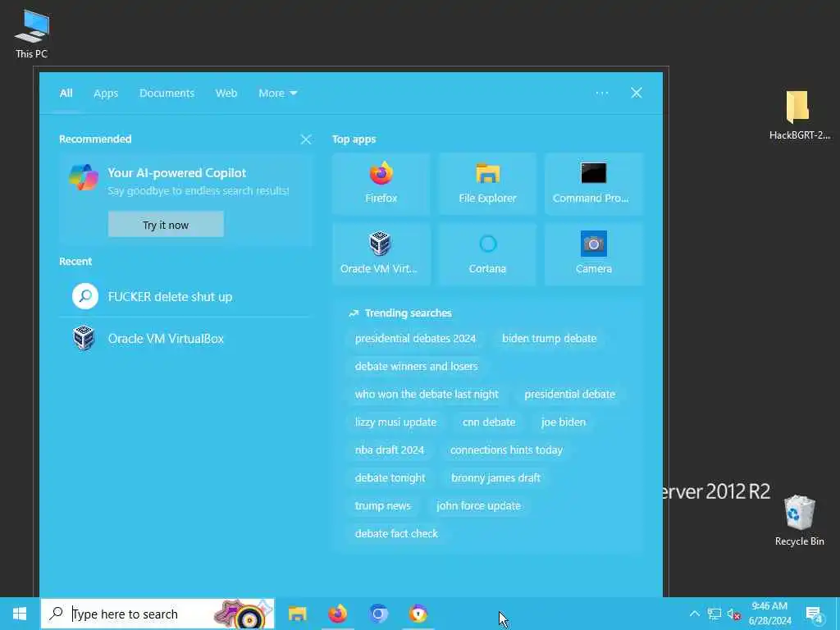
Task: Open the clock showing 9:46 AM
Action: point(769,614)
